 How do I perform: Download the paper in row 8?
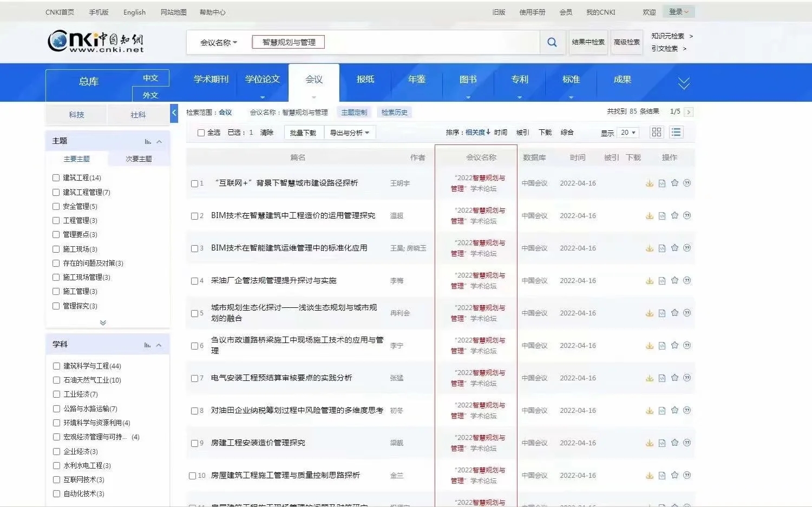tap(650, 411)
